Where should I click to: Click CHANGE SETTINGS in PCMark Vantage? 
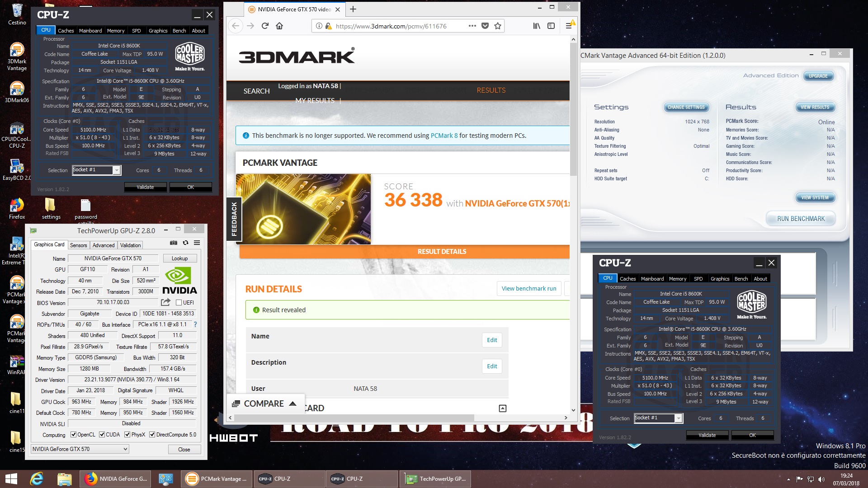tap(686, 108)
